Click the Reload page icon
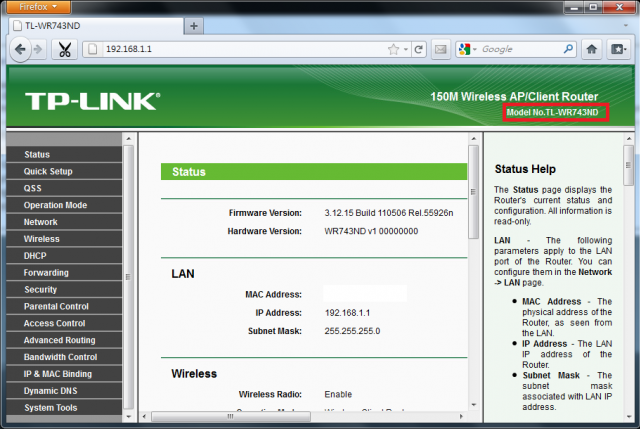The width and height of the screenshot is (640, 429). click(419, 49)
